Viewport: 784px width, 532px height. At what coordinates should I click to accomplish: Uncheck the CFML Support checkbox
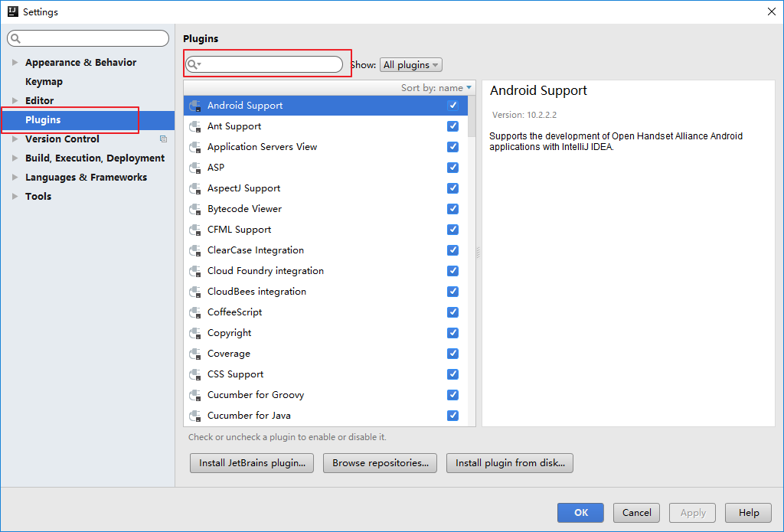(452, 230)
